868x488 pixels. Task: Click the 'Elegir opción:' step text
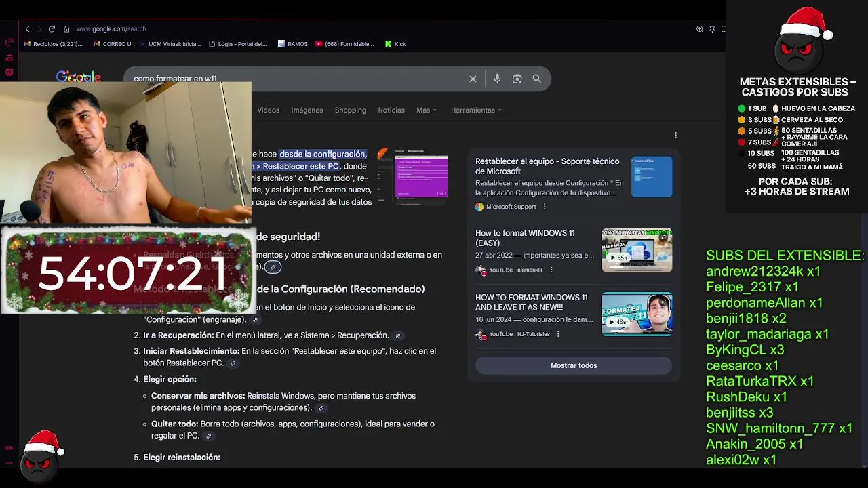pyautogui.click(x=170, y=380)
